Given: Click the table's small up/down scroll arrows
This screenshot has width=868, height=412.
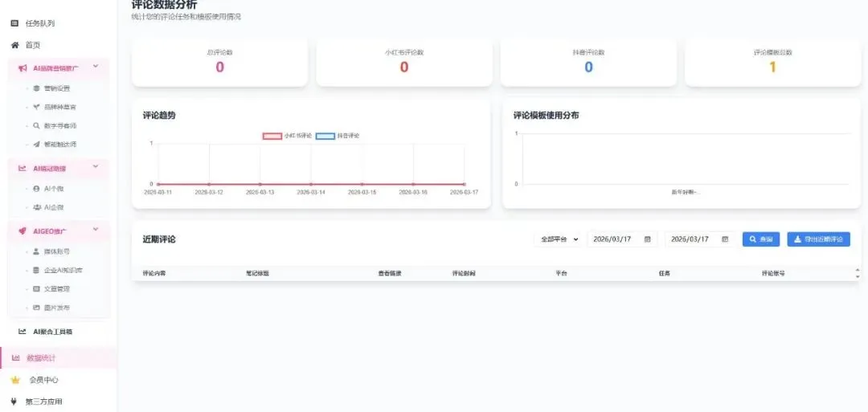Looking at the screenshot, I should (858, 272).
